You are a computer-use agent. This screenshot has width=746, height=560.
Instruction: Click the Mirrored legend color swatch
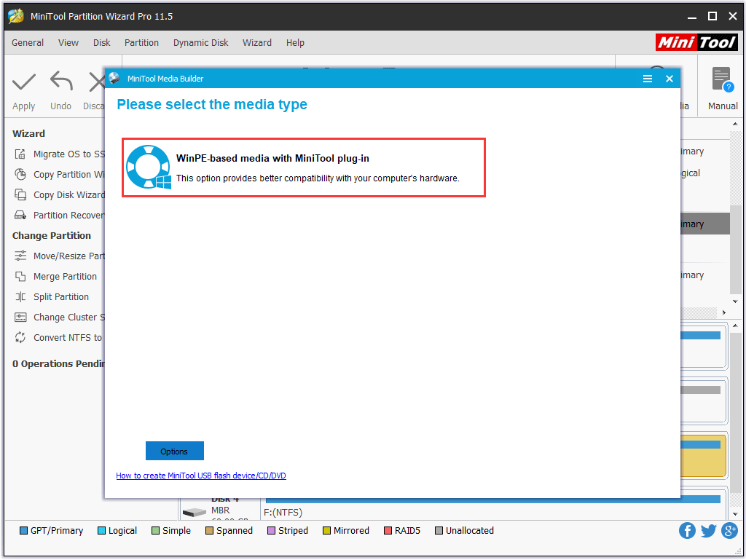[326, 531]
